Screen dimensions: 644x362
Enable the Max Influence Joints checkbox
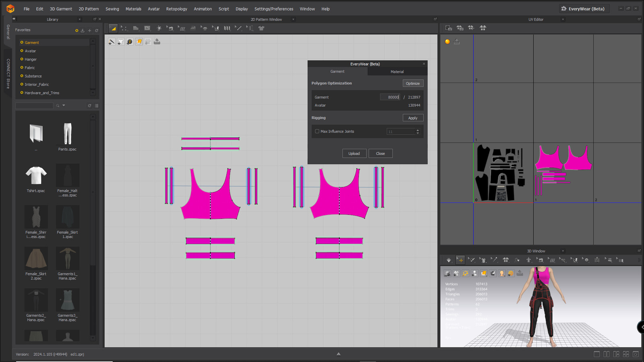(317, 132)
